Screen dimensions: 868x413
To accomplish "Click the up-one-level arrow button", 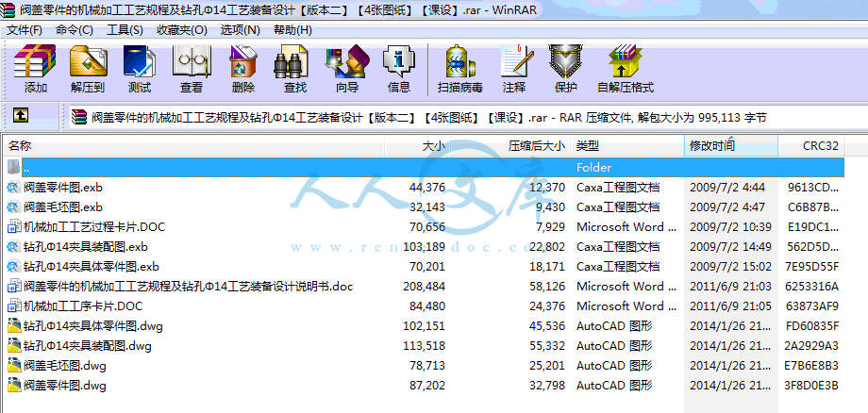I will pos(21,115).
